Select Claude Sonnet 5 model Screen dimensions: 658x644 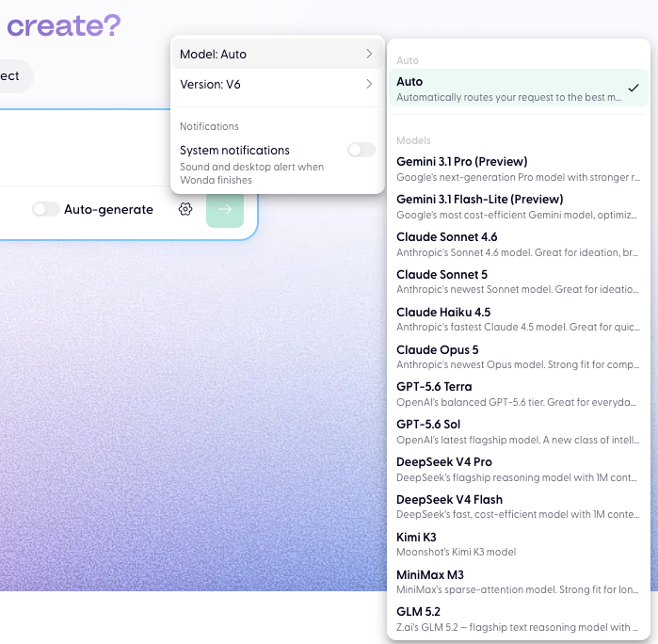coord(519,282)
